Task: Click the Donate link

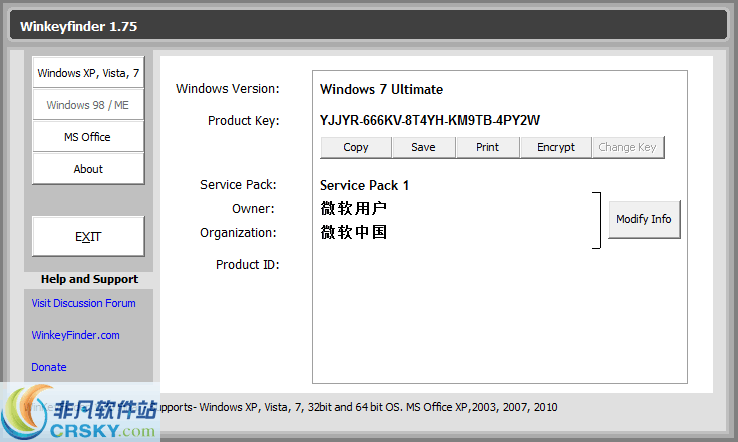Action: [x=48, y=367]
